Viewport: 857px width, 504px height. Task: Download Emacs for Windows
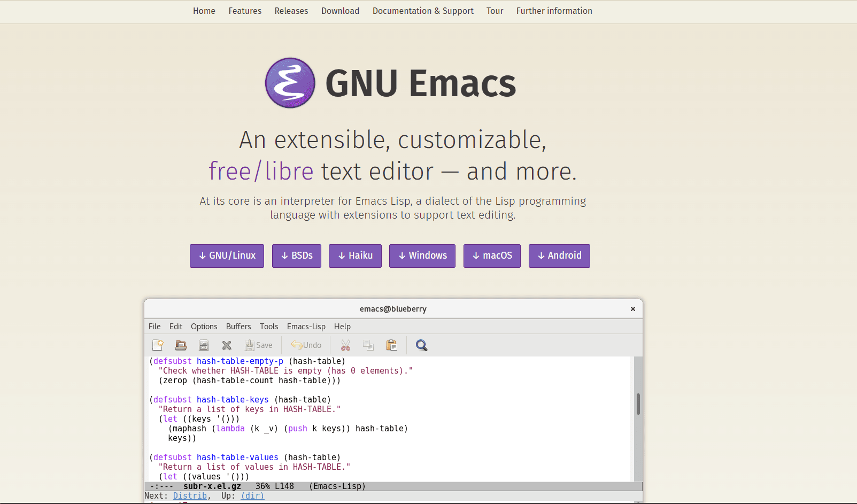coord(422,256)
